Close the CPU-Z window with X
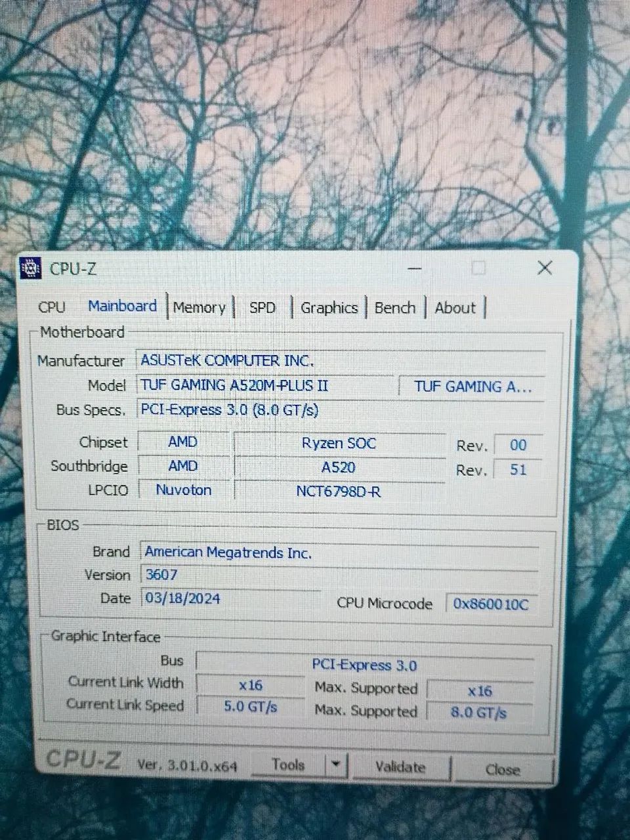The height and width of the screenshot is (840, 630). pos(545,268)
